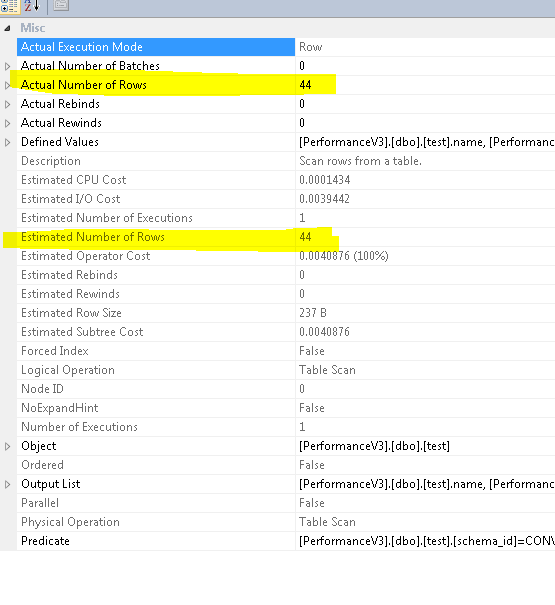Expand Actual Number of Batches

pos(7,66)
